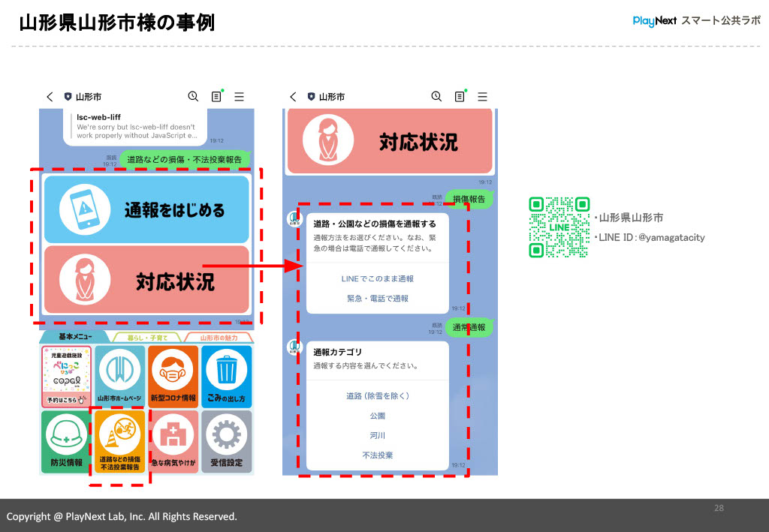Click the notes icon beside the search magnifier
This screenshot has width=769, height=532.
(x=216, y=96)
